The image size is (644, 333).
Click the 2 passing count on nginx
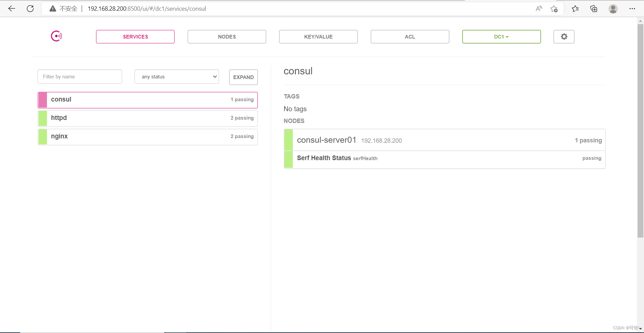click(x=242, y=136)
